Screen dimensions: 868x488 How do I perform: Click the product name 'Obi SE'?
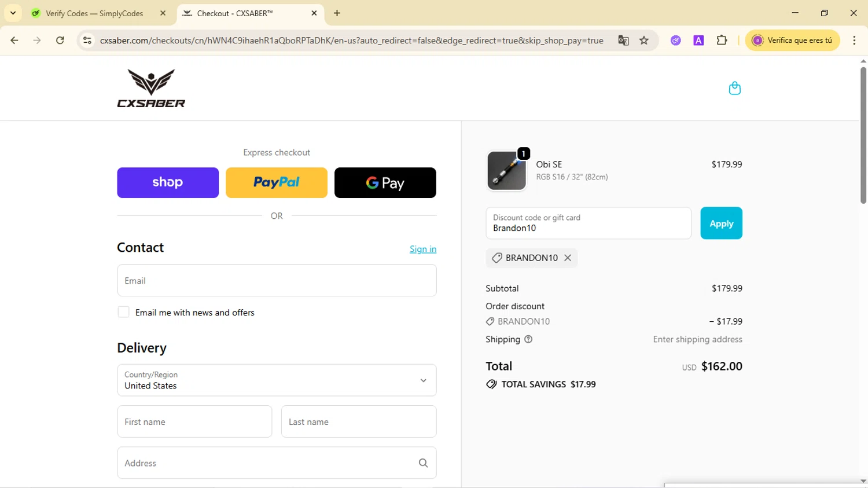pyautogui.click(x=549, y=164)
